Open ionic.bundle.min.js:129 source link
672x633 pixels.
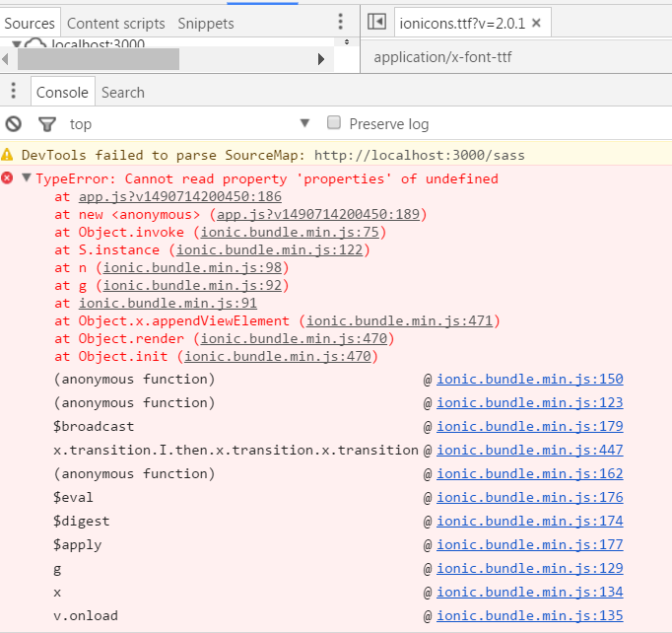(530, 568)
